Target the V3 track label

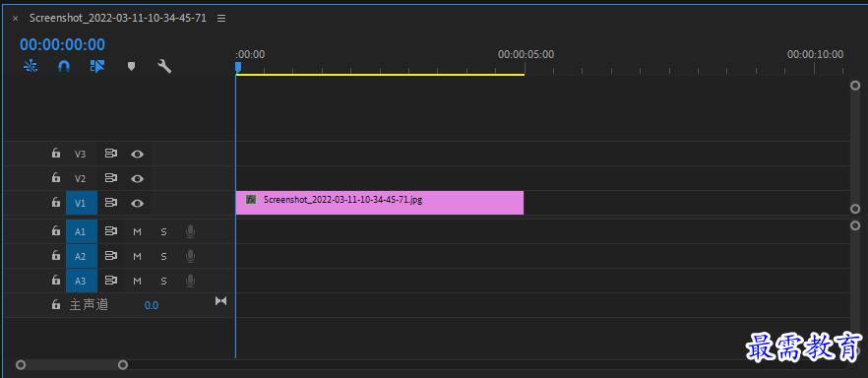(81, 154)
